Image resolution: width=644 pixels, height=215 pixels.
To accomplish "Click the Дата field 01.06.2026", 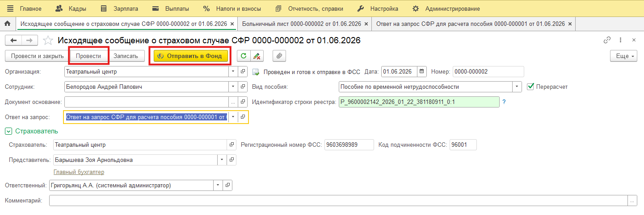I will (399, 71).
